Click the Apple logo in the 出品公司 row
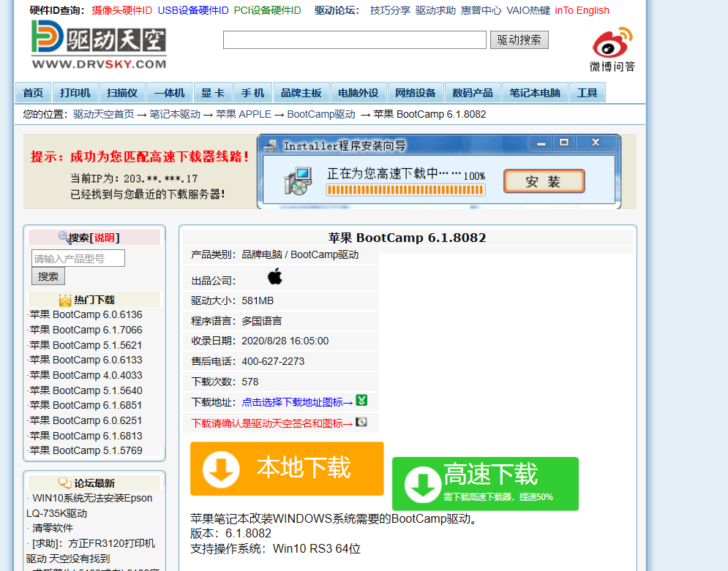This screenshot has height=571, width=728. 274,275
